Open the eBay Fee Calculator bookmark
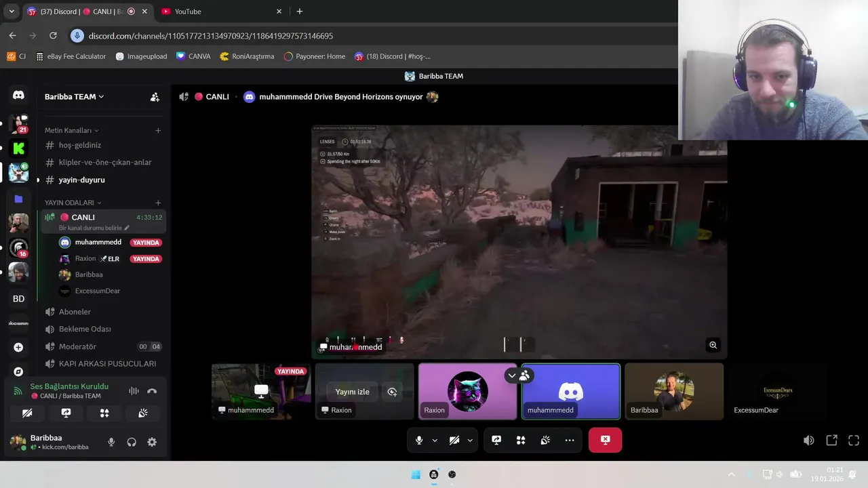Image resolution: width=868 pixels, height=488 pixels. [71, 56]
